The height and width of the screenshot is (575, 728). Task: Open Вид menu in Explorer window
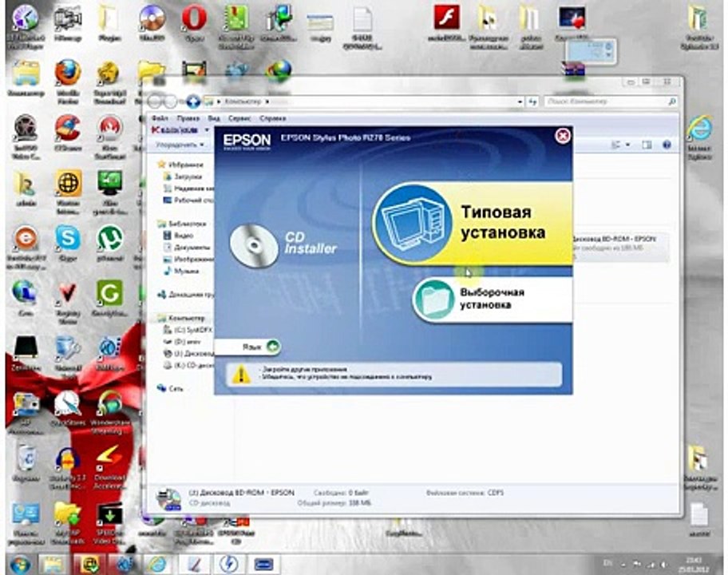click(214, 118)
